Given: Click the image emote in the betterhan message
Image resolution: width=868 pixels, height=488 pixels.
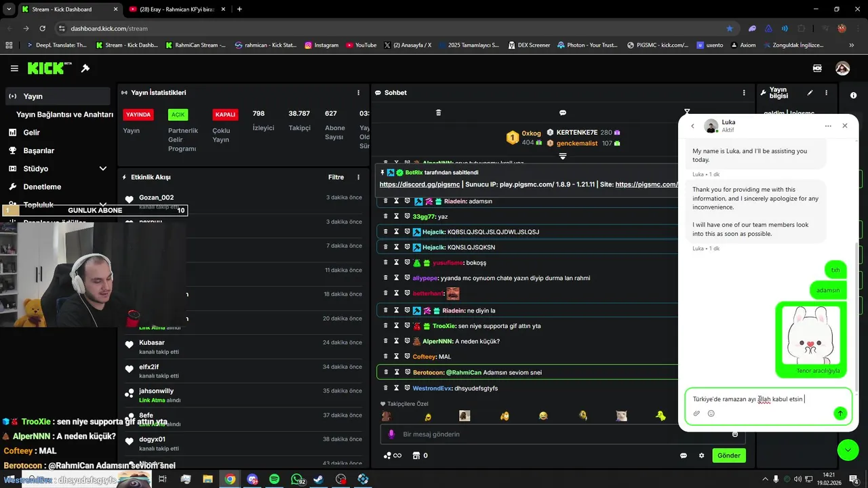Looking at the screenshot, I should click(x=453, y=293).
